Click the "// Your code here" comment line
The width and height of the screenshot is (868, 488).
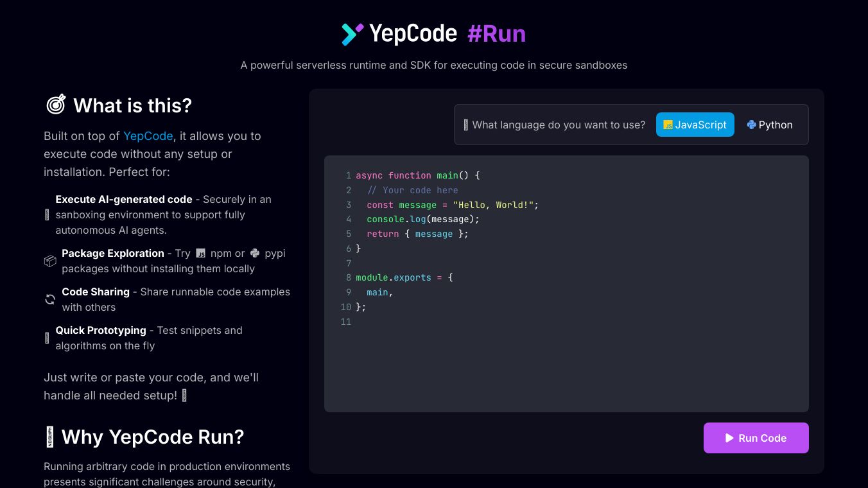coord(412,190)
